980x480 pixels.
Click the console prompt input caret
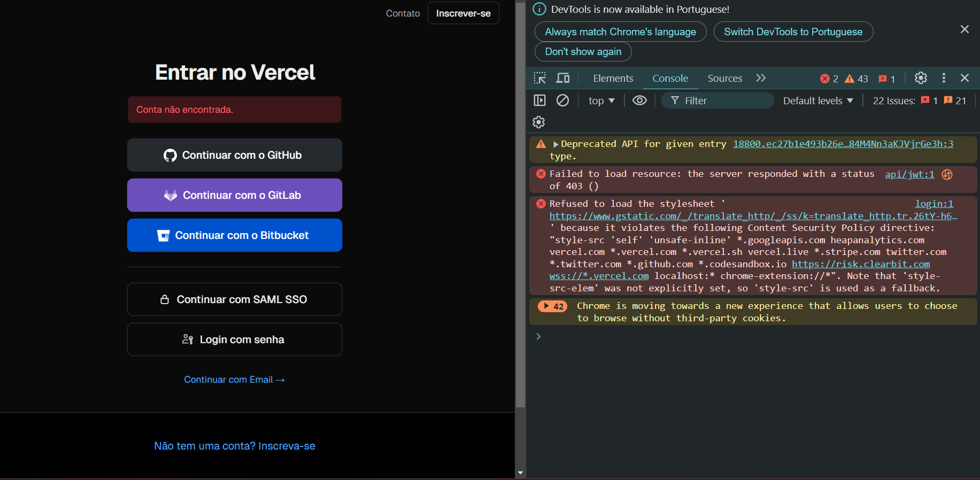pyautogui.click(x=538, y=336)
